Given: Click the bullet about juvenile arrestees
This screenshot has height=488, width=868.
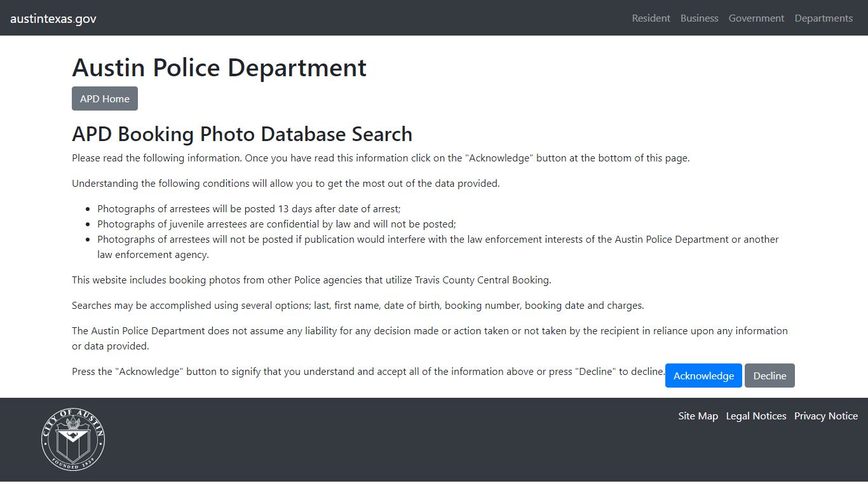Looking at the screenshot, I should 276,224.
